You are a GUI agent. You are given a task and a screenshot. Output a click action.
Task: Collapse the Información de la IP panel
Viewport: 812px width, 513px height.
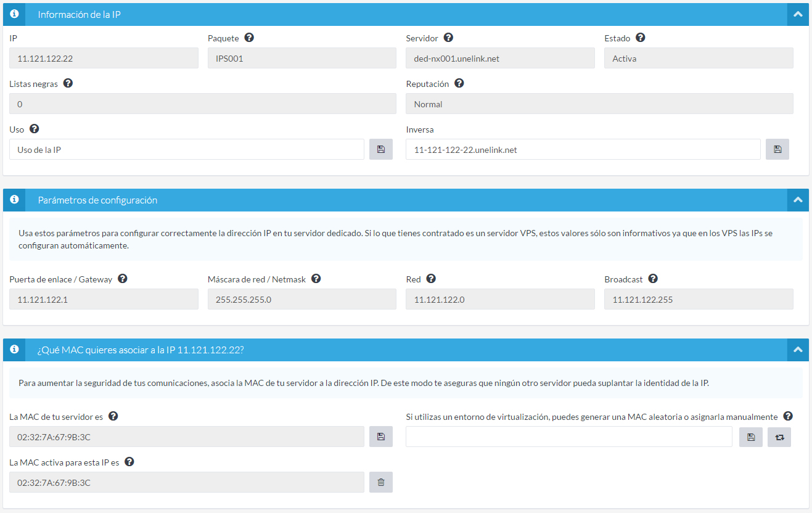click(x=798, y=14)
